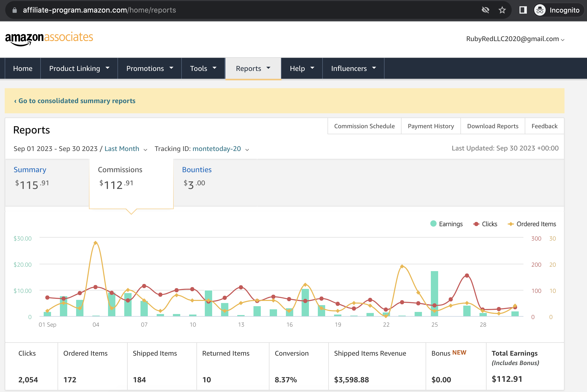
Task: Click the Amazon Associates logo
Action: pos(49,39)
